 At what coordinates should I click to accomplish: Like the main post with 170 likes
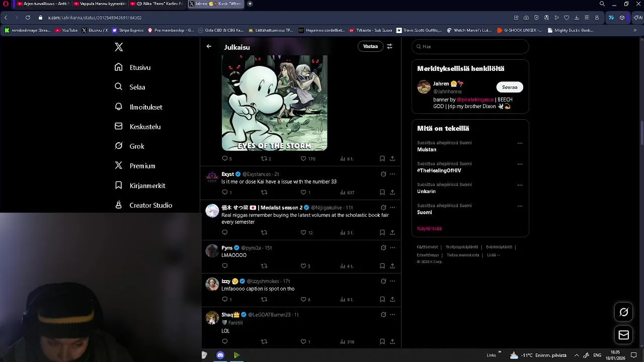point(307,158)
